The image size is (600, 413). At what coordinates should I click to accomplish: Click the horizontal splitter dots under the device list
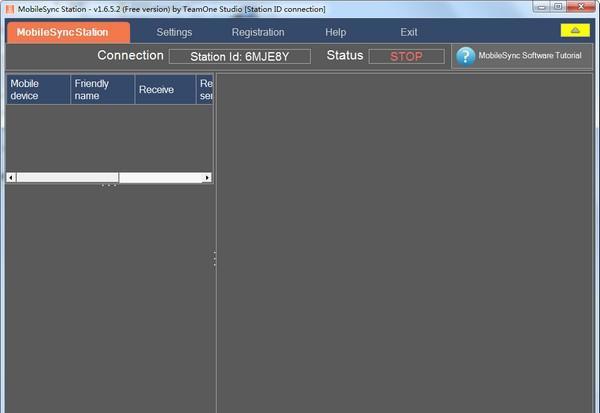pos(109,185)
